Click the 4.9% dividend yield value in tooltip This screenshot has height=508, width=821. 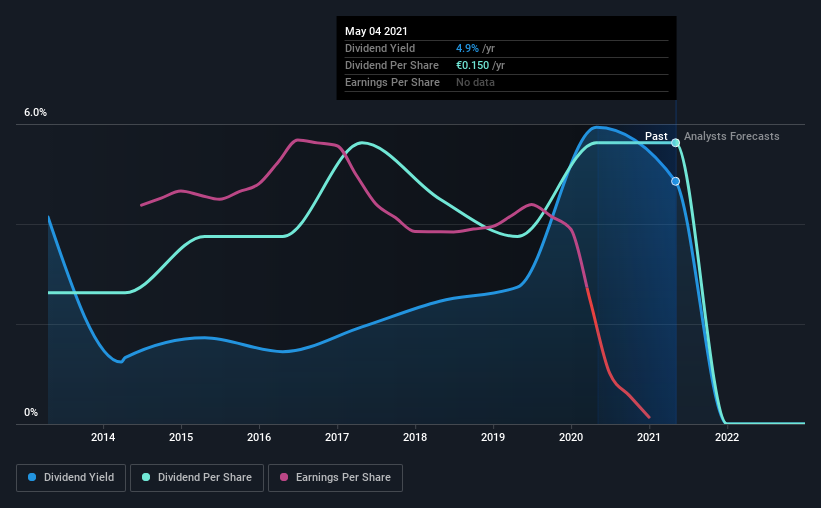(467, 48)
